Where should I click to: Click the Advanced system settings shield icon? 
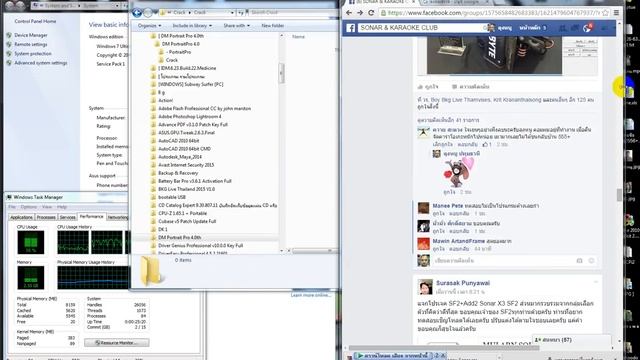[9, 63]
